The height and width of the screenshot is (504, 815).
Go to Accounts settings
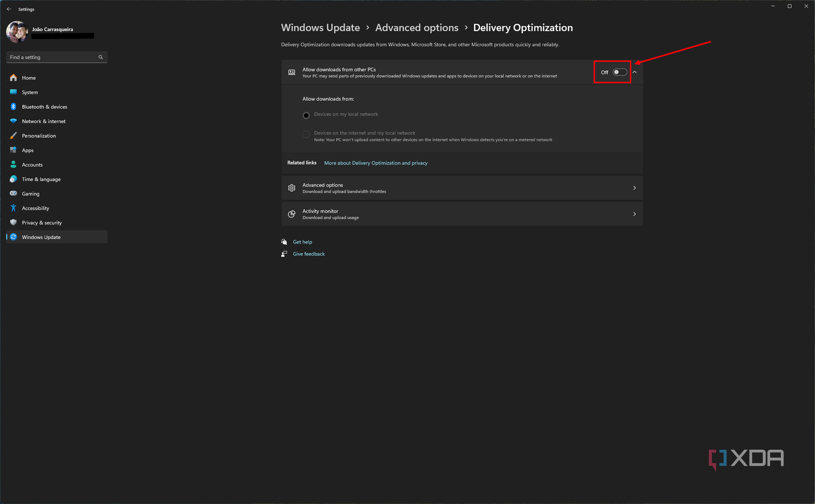click(57, 165)
